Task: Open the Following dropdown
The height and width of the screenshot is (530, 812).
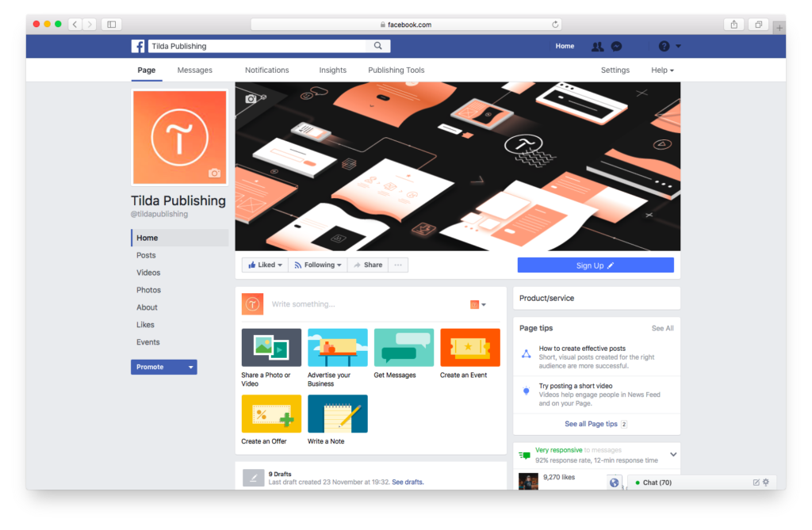Action: pyautogui.click(x=318, y=265)
